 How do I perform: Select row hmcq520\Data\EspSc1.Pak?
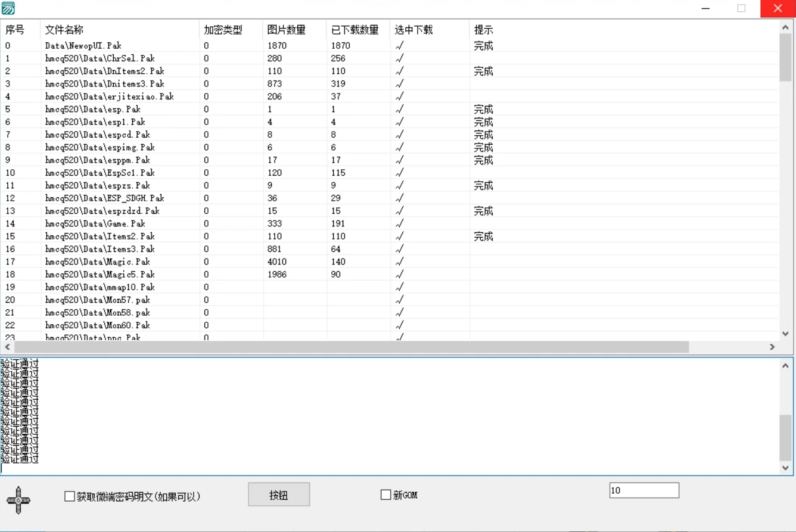pos(390,173)
